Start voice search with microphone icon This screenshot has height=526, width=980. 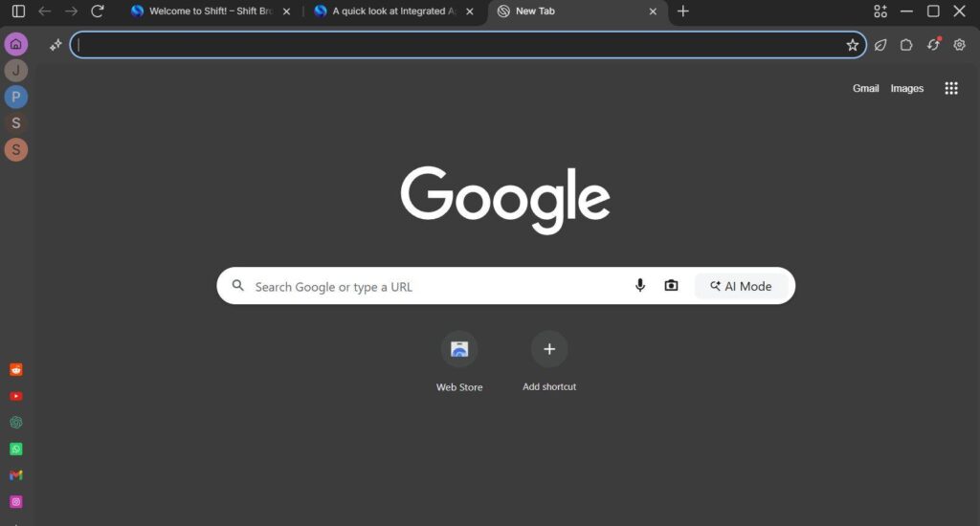pyautogui.click(x=640, y=286)
